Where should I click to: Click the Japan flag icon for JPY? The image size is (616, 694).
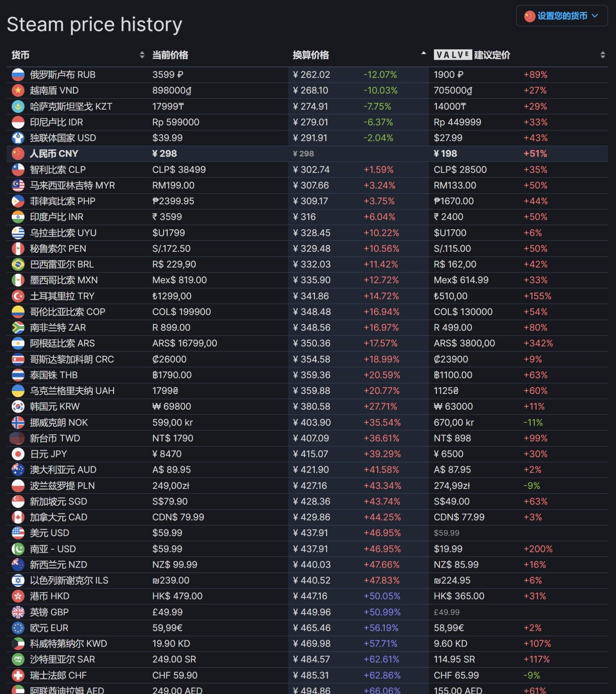pyautogui.click(x=18, y=454)
